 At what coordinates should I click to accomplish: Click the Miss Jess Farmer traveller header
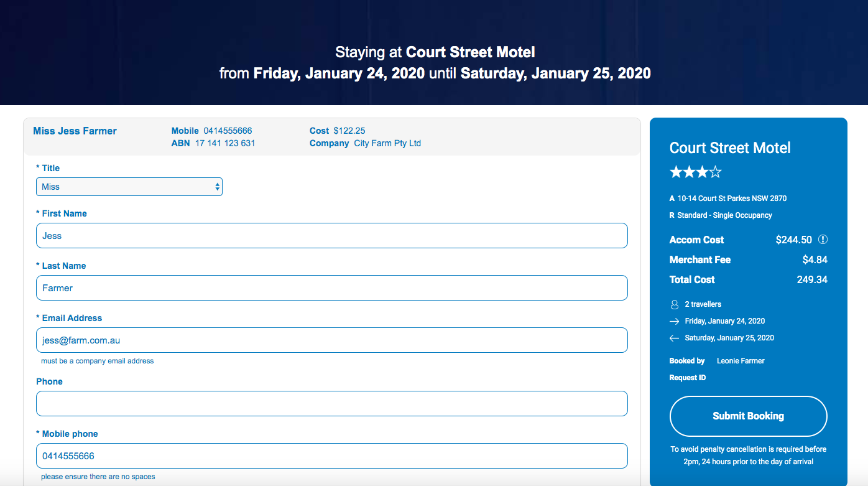point(75,131)
